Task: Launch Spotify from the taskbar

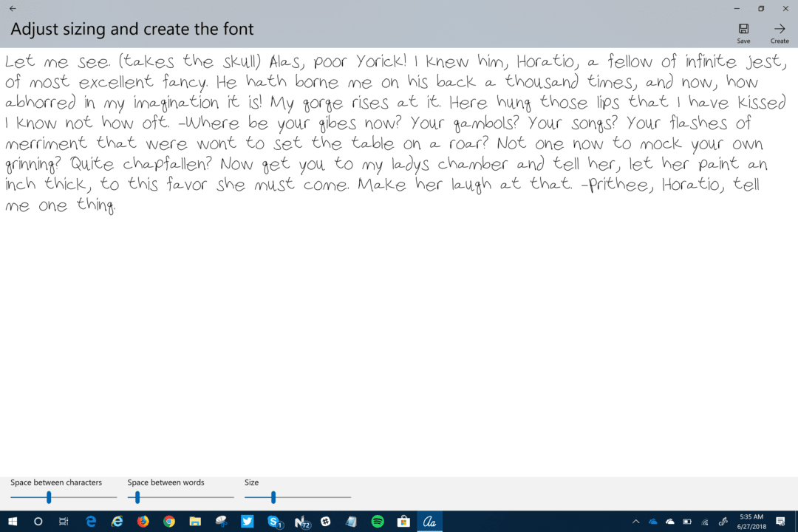Action: pos(377,522)
